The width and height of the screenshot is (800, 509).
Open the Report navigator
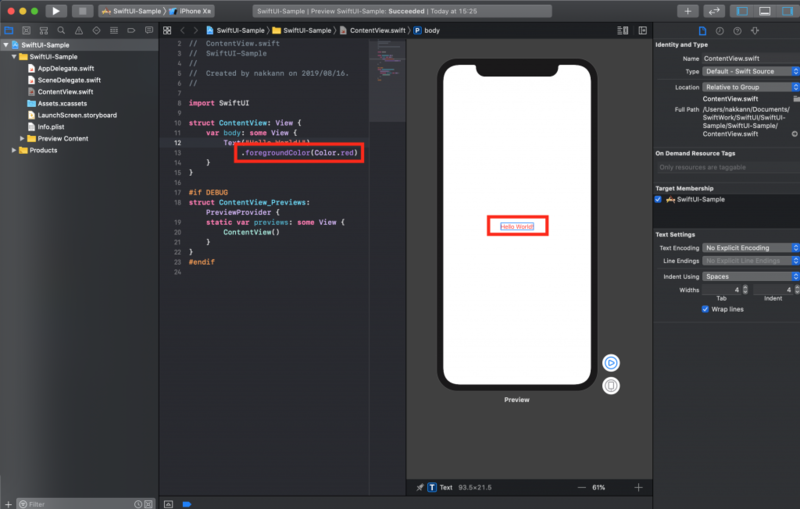coord(149,30)
